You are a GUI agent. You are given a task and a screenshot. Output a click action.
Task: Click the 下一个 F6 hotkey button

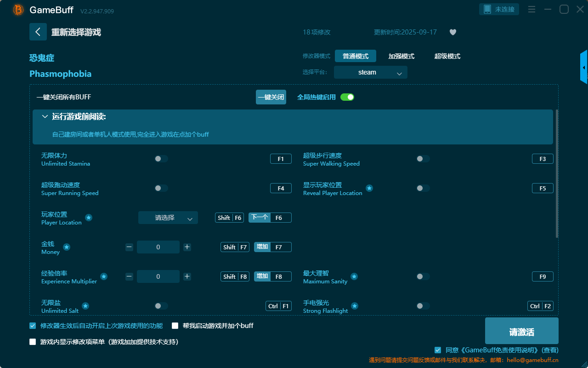270,218
